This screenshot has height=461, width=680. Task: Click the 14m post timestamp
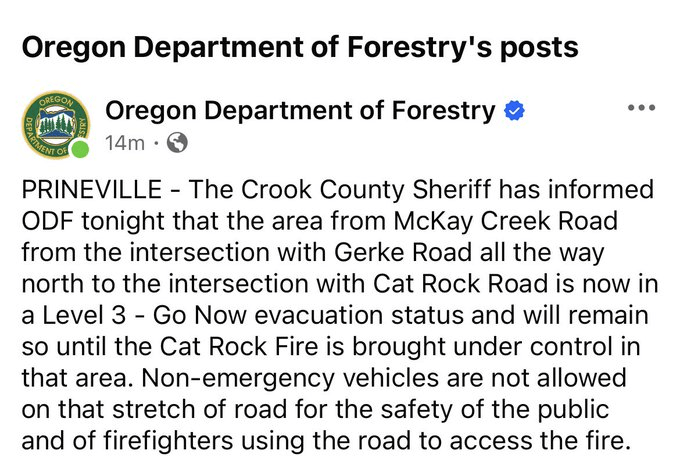point(124,143)
